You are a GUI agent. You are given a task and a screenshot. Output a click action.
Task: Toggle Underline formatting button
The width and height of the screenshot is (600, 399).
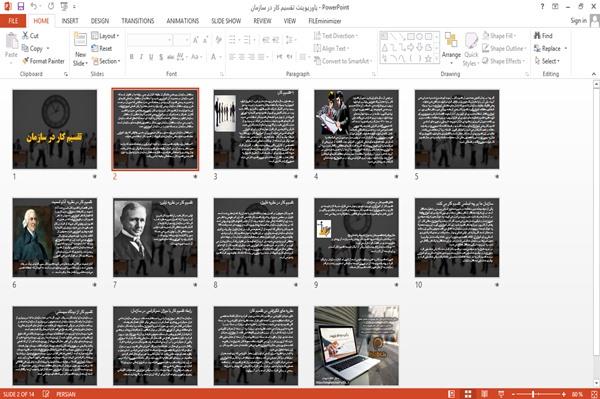(151, 57)
